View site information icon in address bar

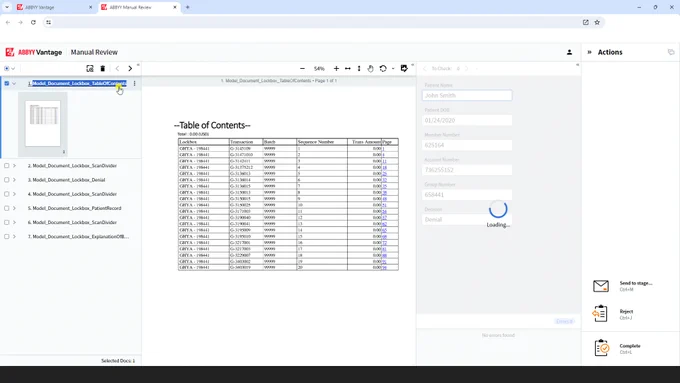click(x=49, y=22)
